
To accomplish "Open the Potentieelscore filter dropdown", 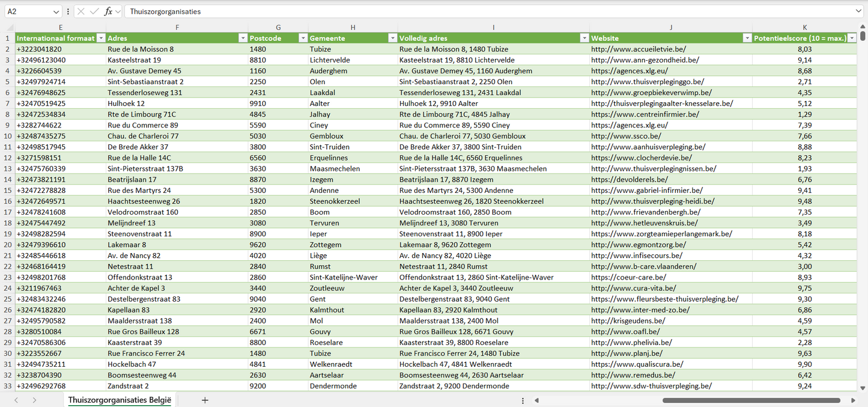I will click(851, 38).
